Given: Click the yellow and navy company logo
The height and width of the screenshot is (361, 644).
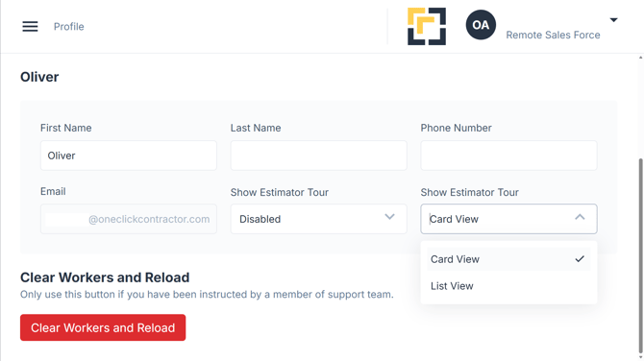Looking at the screenshot, I should [x=427, y=26].
